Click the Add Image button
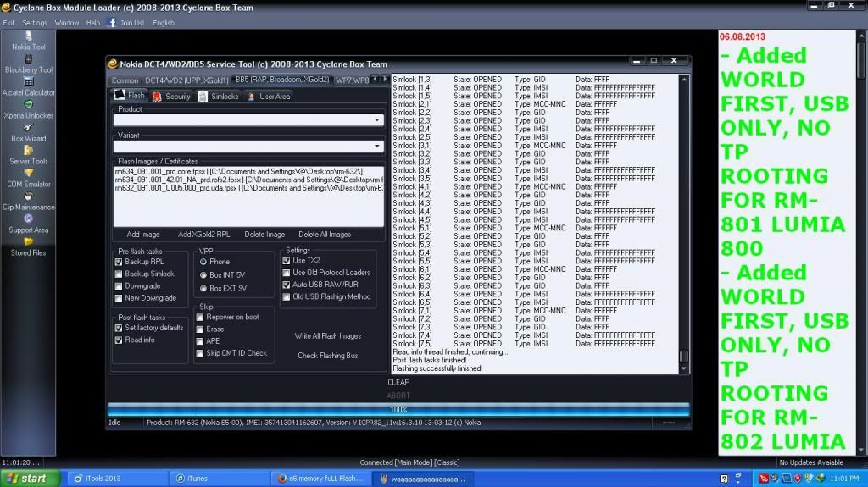The image size is (868, 487). point(143,235)
